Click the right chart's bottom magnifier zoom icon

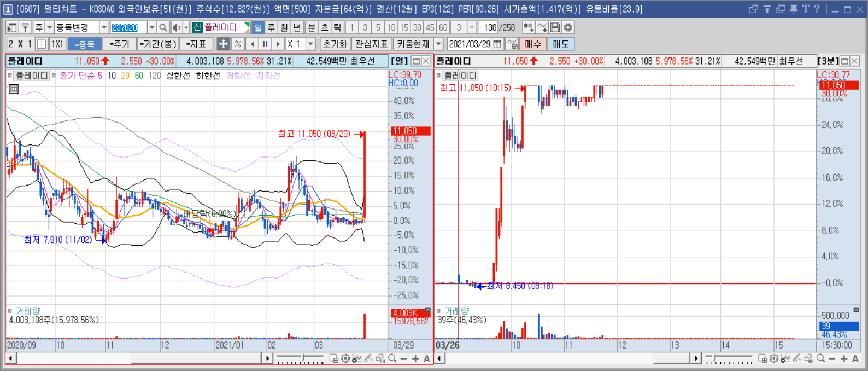(820, 358)
